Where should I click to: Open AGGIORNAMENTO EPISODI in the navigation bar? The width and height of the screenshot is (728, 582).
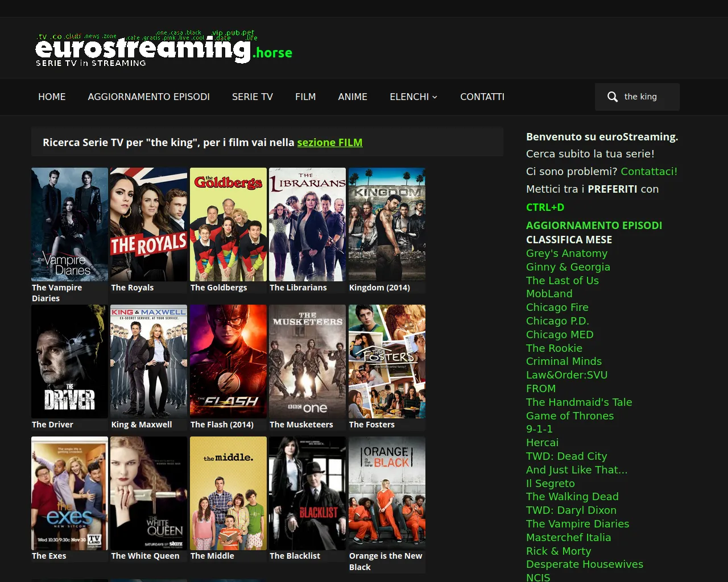point(148,97)
